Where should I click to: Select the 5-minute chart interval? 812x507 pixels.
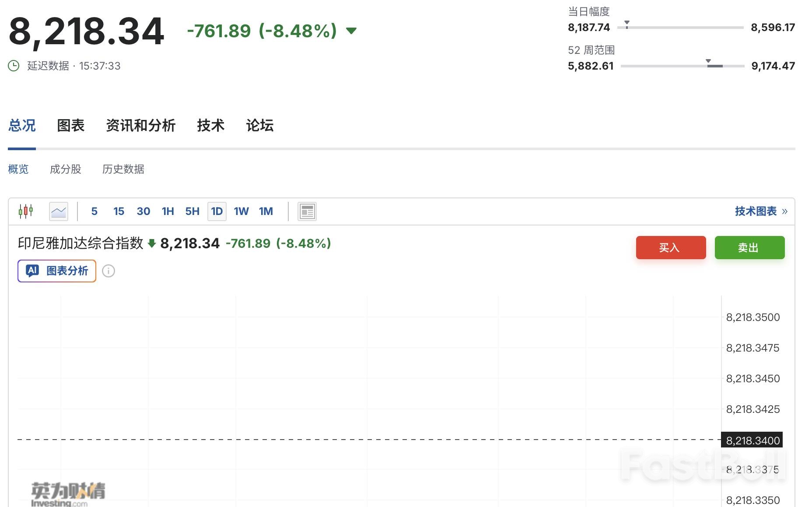click(x=94, y=211)
